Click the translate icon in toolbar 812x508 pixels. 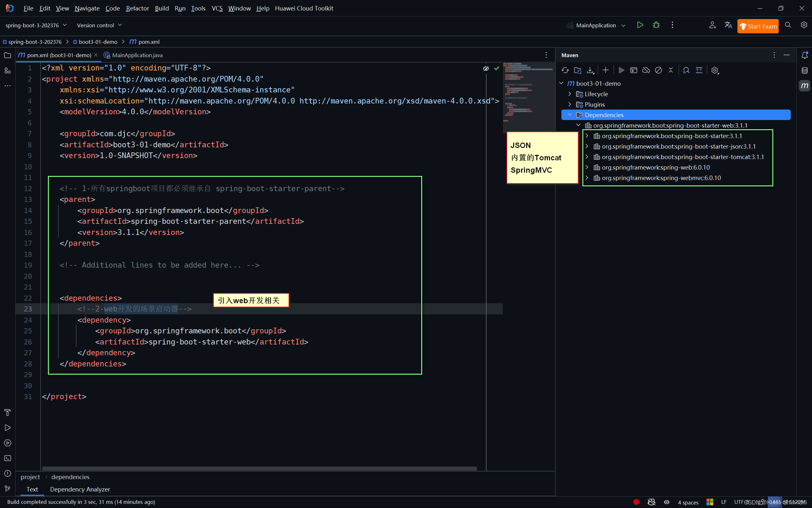click(x=728, y=25)
